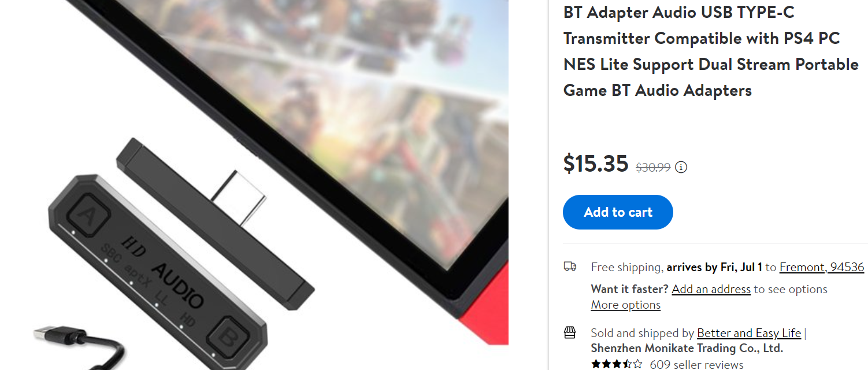Click the crossed-out $30.99 price
868x370 pixels.
(653, 168)
